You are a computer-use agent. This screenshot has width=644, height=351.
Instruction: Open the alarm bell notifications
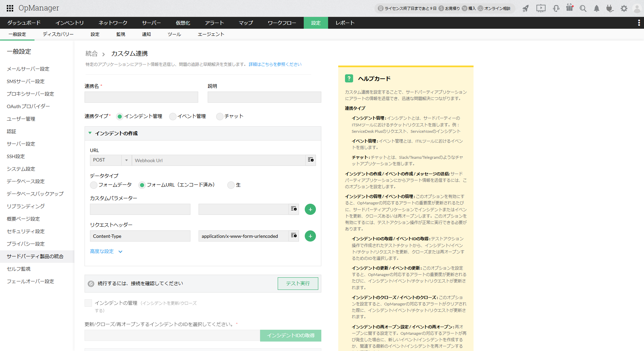coord(596,8)
